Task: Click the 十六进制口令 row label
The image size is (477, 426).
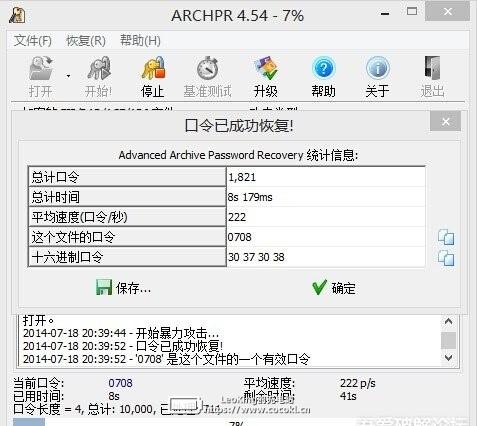Action: (x=127, y=257)
